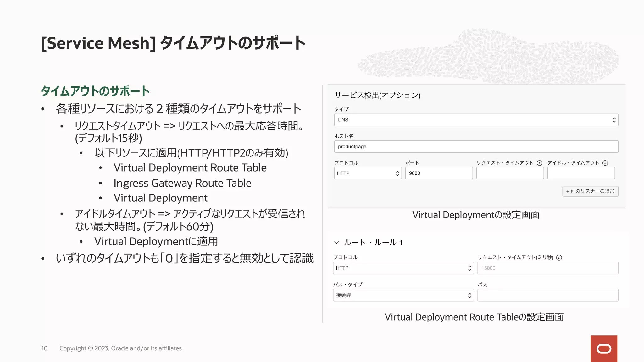Click bullet starting リクエストタイムアウト =>
Viewport: 644px width, 362px height.
click(x=189, y=132)
